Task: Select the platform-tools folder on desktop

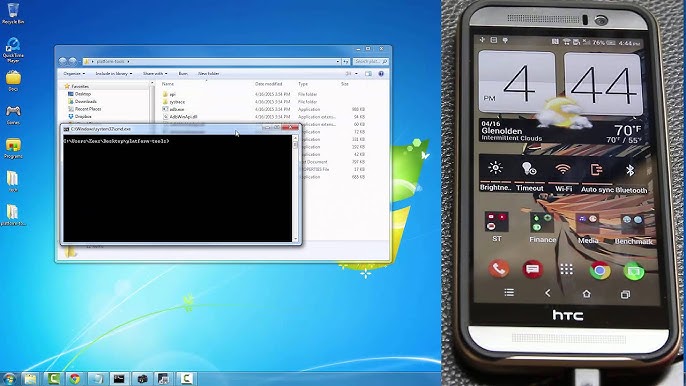Action: pos(13,215)
